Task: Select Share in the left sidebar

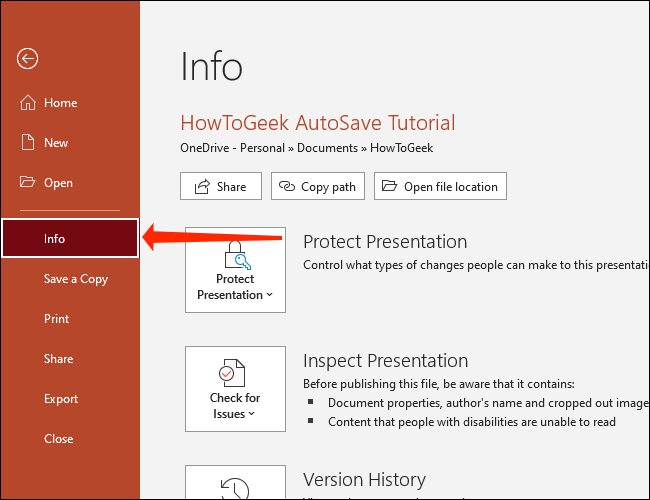Action: pos(58,359)
